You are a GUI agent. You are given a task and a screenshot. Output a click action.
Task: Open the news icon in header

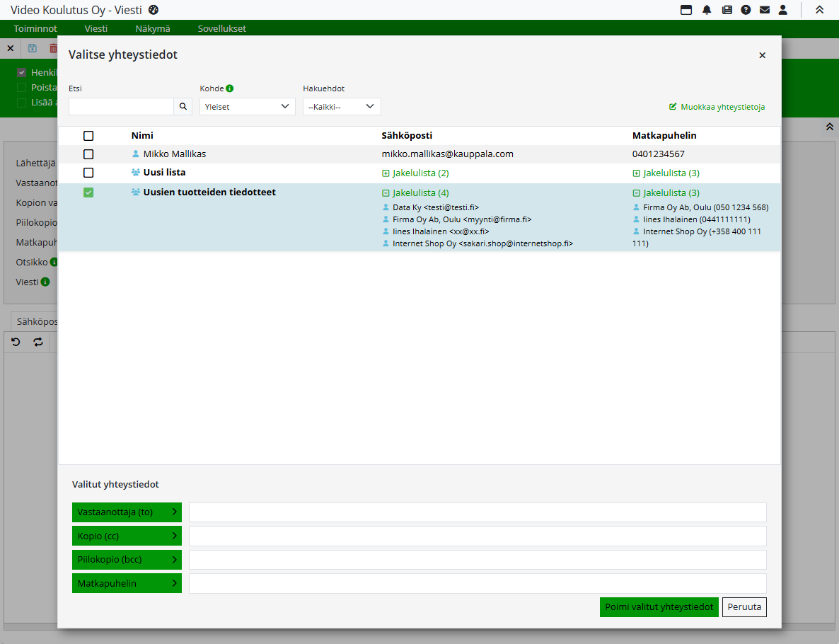(727, 10)
